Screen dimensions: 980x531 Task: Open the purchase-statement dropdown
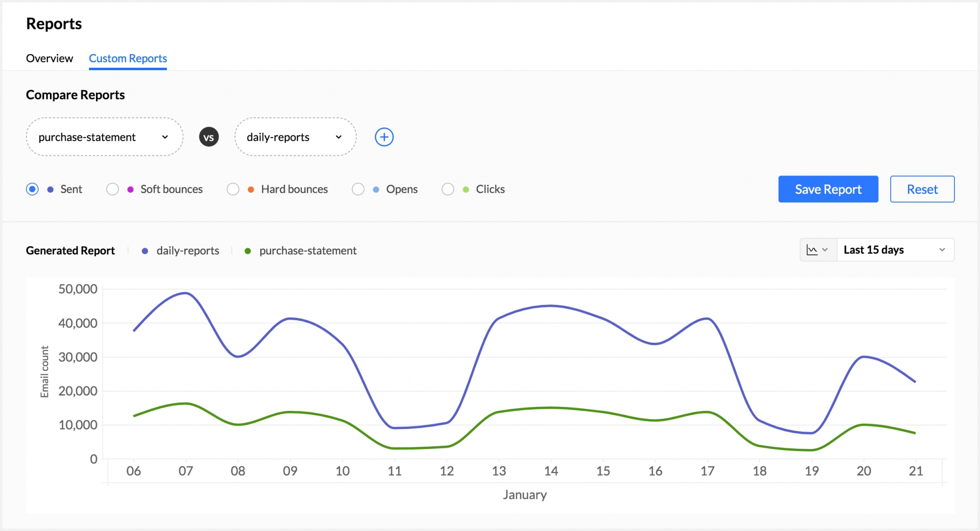(x=104, y=137)
